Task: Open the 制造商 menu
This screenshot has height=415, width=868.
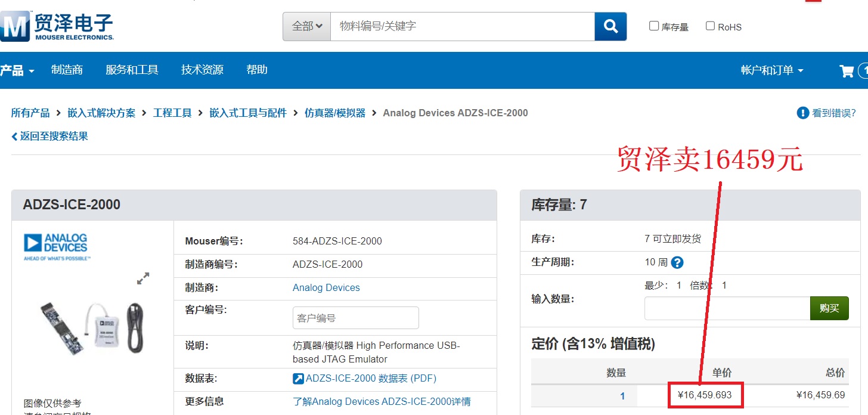Action: pyautogui.click(x=67, y=70)
